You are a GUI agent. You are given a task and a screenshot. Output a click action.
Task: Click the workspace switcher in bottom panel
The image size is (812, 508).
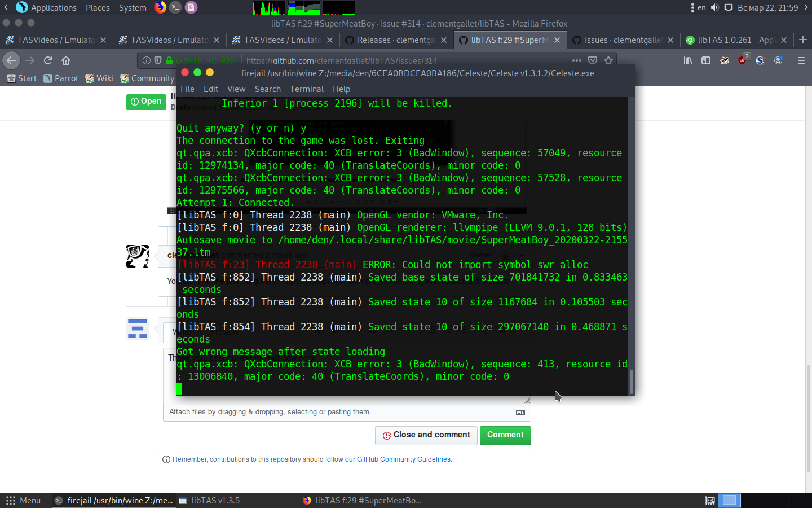pos(729,501)
